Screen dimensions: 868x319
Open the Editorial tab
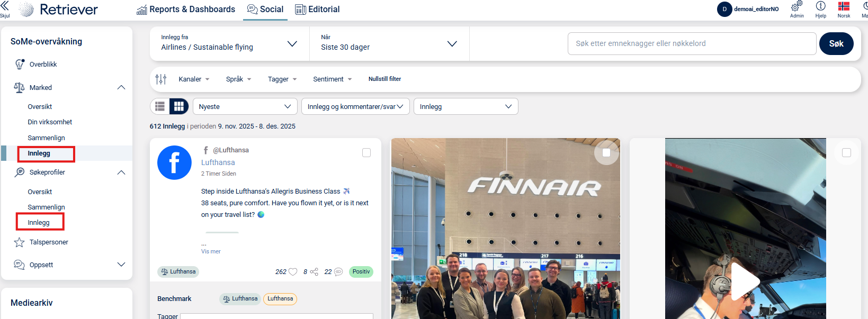pyautogui.click(x=317, y=10)
